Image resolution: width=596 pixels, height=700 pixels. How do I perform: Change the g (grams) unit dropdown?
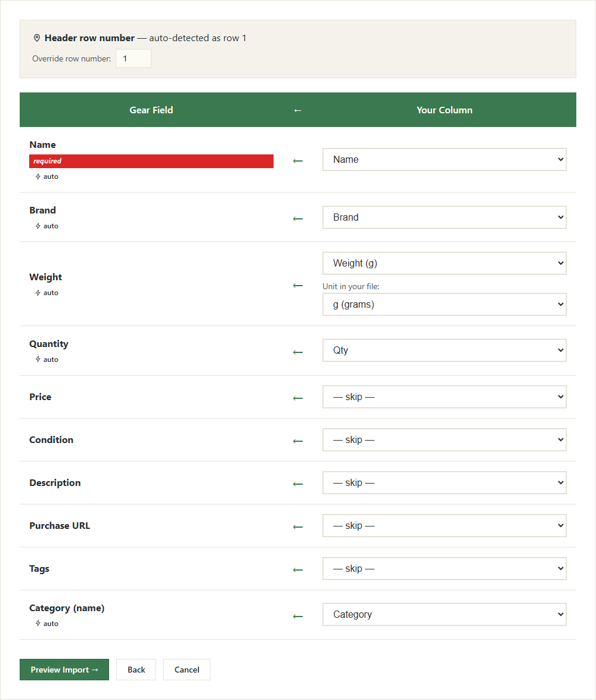(445, 305)
